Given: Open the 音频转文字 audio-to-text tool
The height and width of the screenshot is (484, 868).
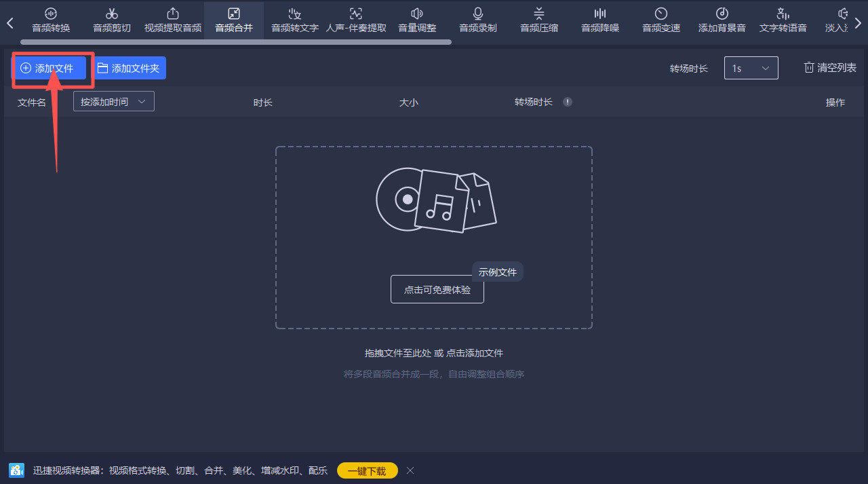Looking at the screenshot, I should (x=294, y=19).
